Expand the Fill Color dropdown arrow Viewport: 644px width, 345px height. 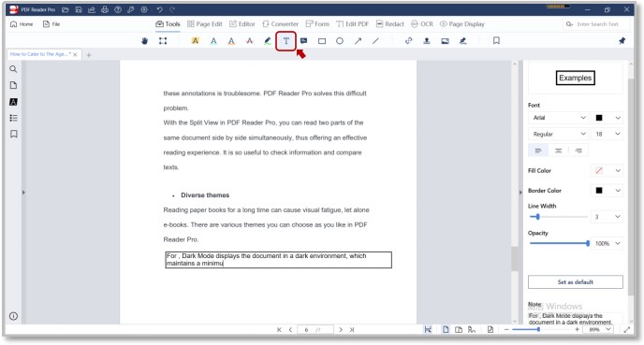(618, 171)
